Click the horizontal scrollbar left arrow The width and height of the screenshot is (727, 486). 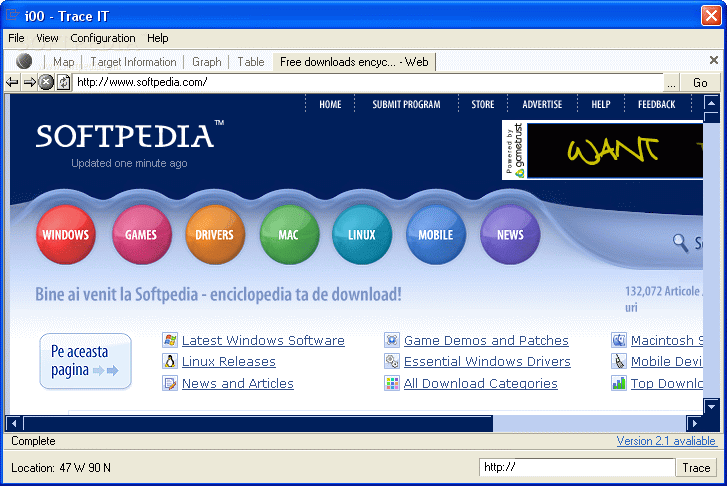click(14, 423)
